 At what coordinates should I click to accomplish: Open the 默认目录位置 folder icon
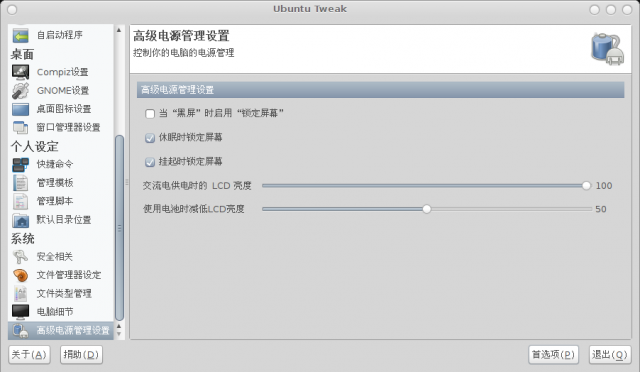coord(20,220)
